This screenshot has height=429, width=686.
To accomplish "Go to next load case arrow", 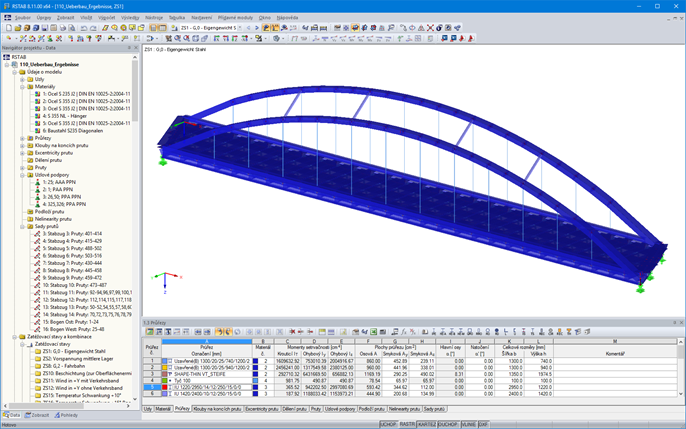I will pos(257,28).
